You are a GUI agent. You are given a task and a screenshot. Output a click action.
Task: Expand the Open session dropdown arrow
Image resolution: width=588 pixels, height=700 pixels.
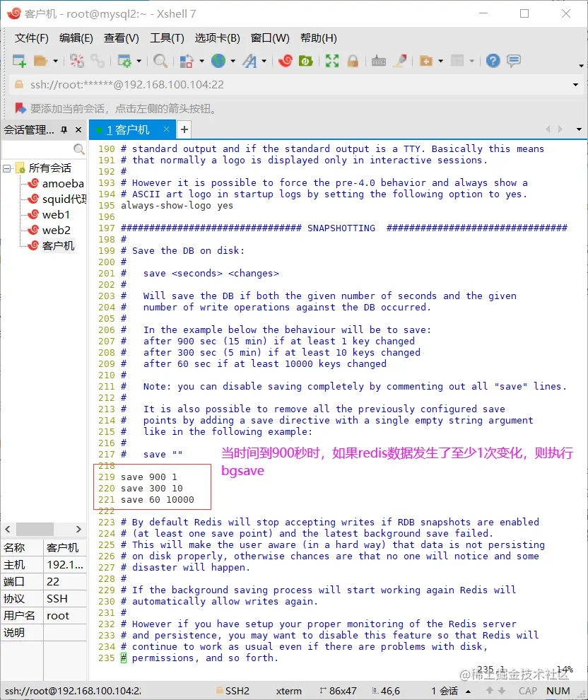55,61
